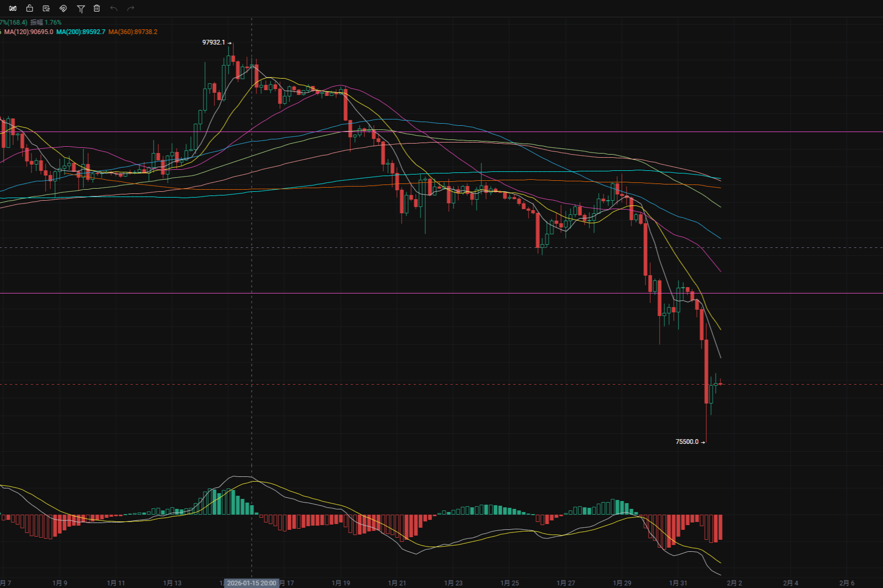883x588 pixels.
Task: Undo the last chart action
Action: (114, 8)
